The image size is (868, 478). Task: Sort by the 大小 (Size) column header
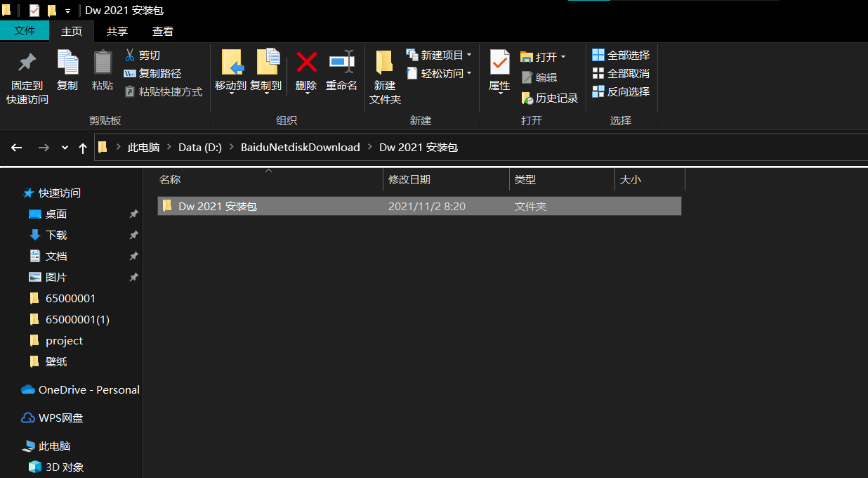tap(650, 180)
